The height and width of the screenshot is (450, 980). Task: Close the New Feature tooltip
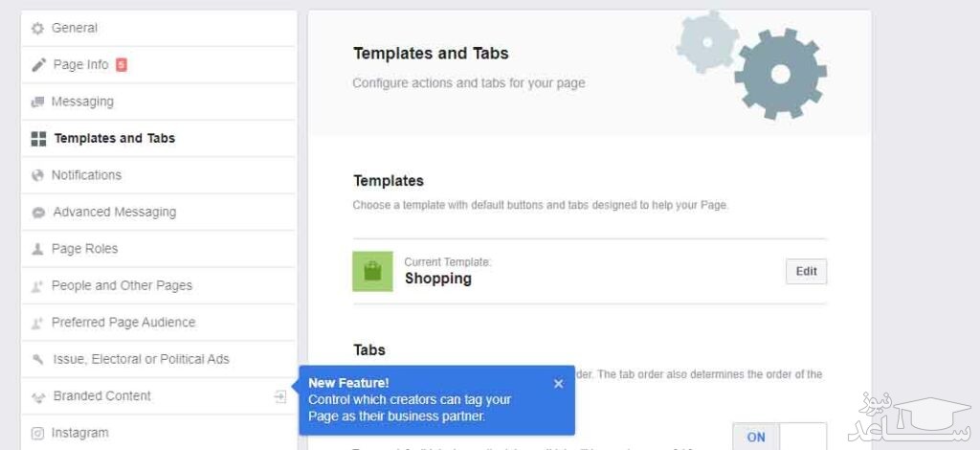pyautogui.click(x=558, y=384)
